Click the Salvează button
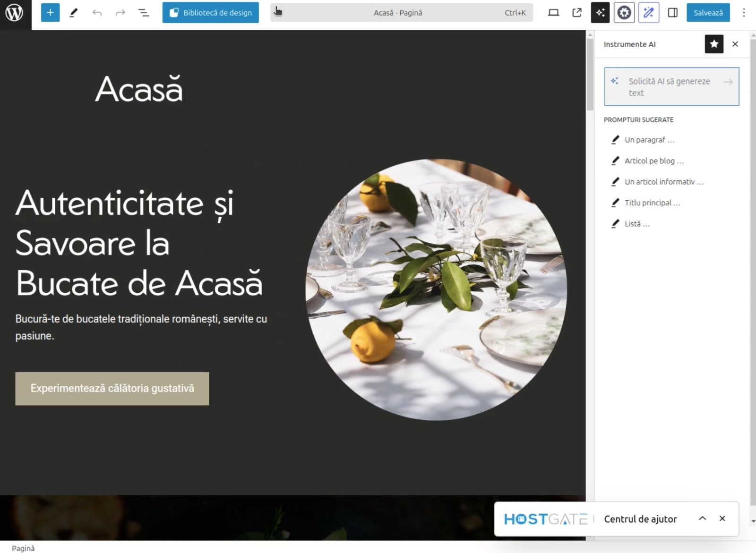756x553 pixels. (708, 13)
